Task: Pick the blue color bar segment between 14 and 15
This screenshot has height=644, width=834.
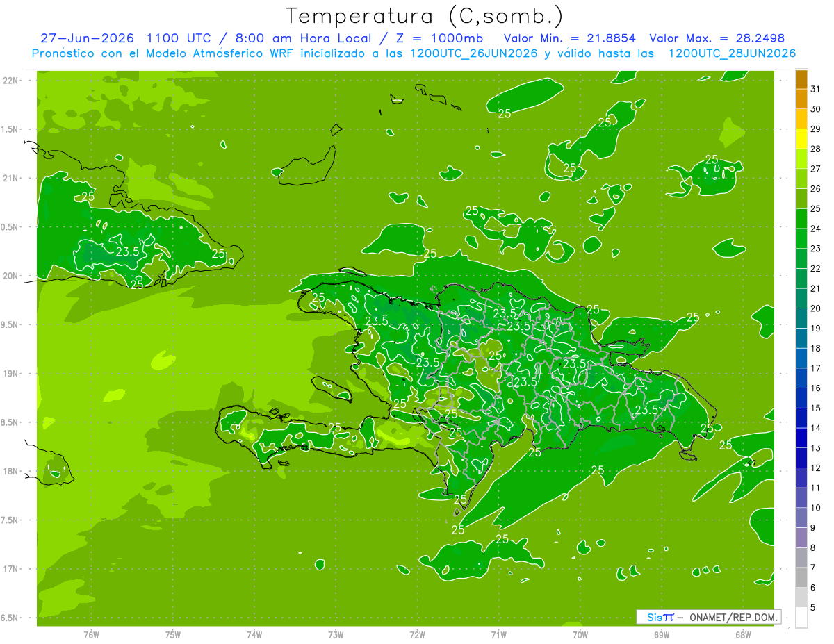Action: click(x=801, y=418)
